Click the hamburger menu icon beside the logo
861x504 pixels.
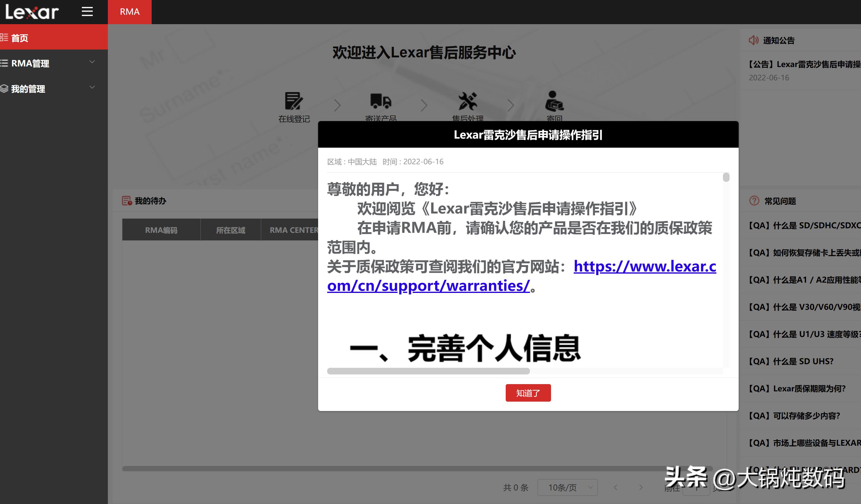tap(88, 11)
